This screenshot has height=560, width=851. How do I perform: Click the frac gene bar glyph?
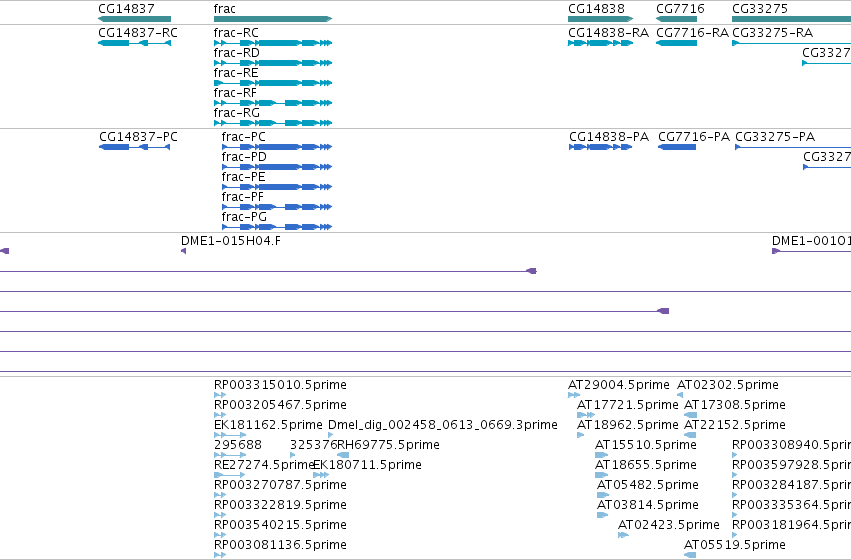coord(273,19)
